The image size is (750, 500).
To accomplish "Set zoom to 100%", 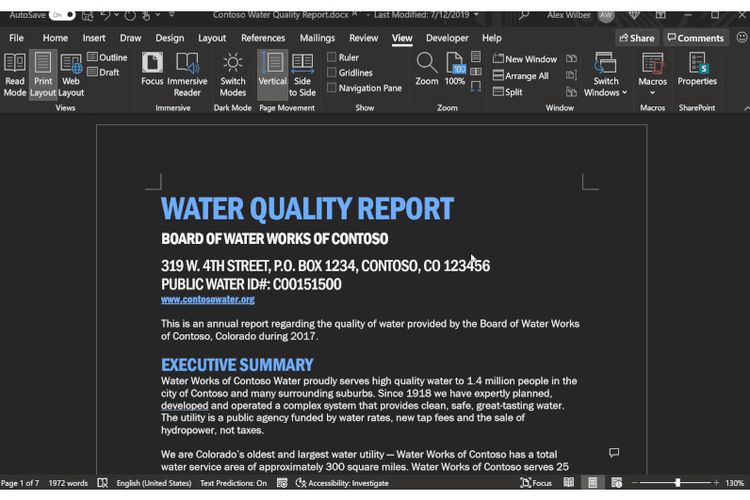I will tap(455, 69).
